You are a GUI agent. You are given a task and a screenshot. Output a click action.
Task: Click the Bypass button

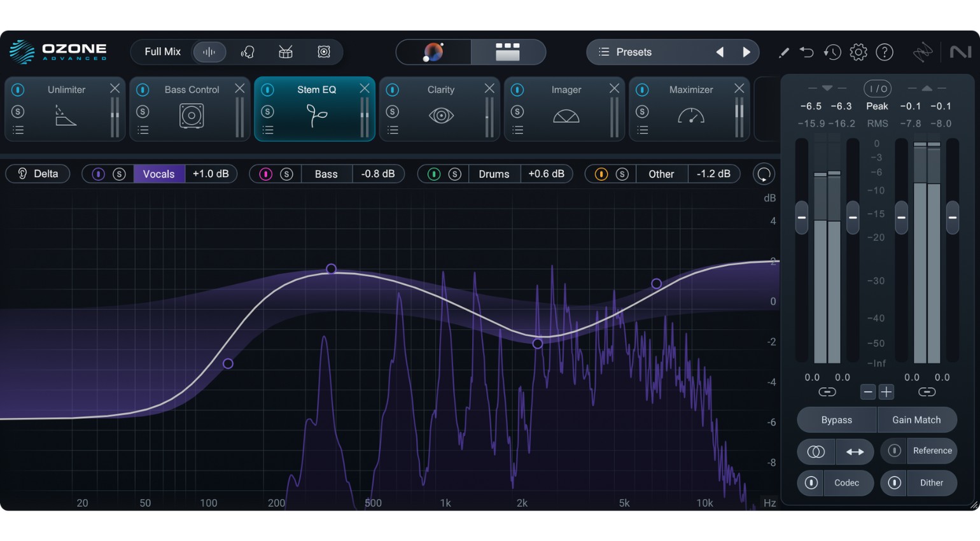836,420
